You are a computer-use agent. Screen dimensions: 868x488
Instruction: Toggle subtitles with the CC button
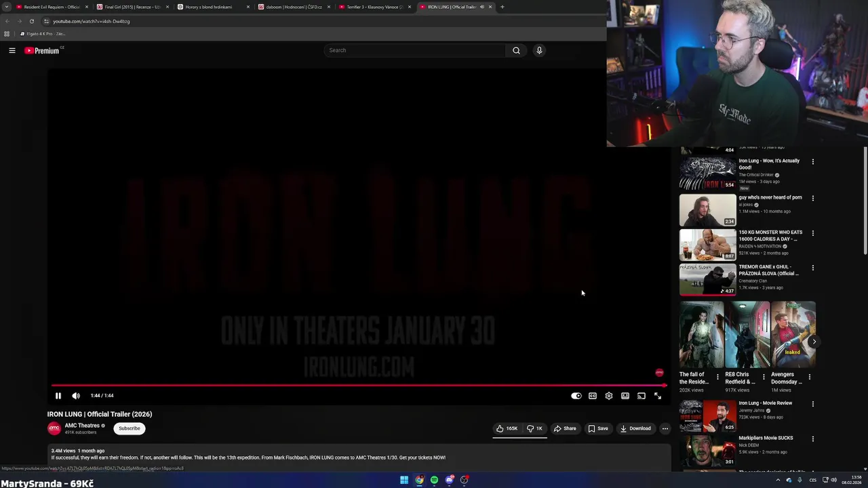click(593, 396)
